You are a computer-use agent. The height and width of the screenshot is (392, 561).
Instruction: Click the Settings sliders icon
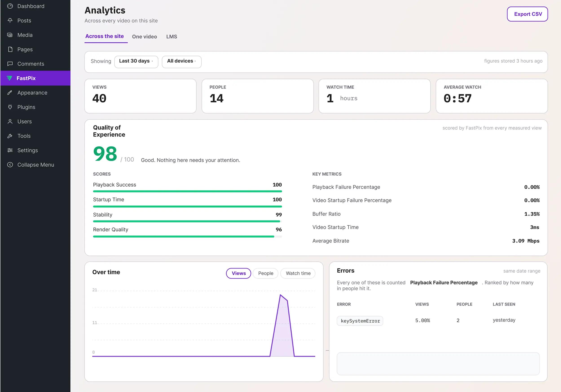[10, 150]
